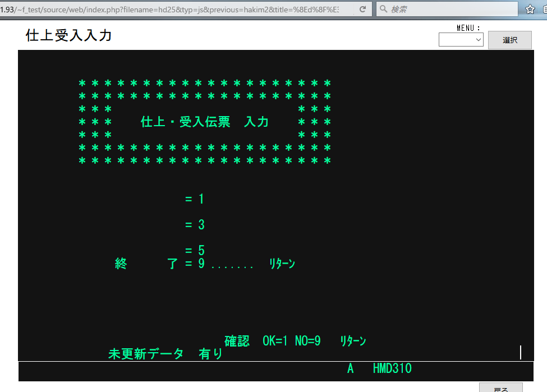Viewport: 547px width, 392px height.
Task: Click the 仕上受入入力 page heading
Action: click(68, 36)
